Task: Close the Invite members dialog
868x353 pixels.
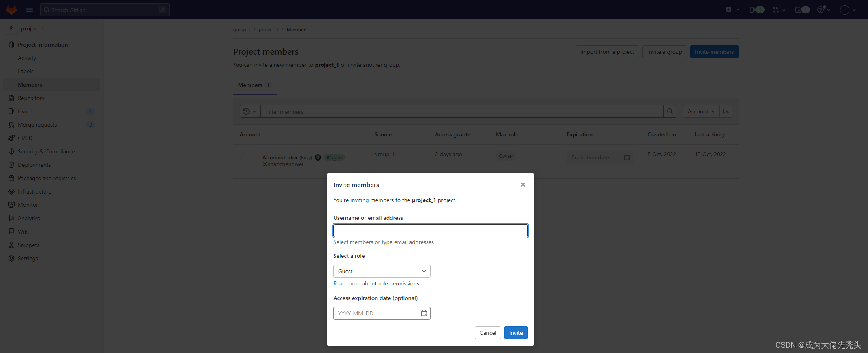Action: pyautogui.click(x=523, y=185)
